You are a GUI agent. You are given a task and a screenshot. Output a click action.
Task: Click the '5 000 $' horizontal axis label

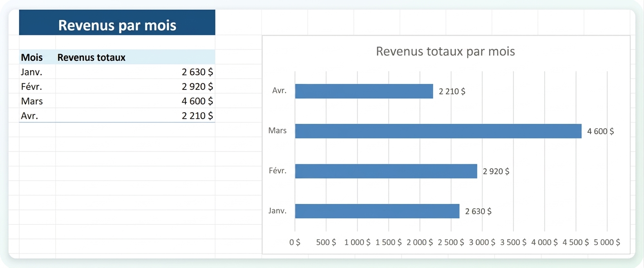tap(607, 242)
